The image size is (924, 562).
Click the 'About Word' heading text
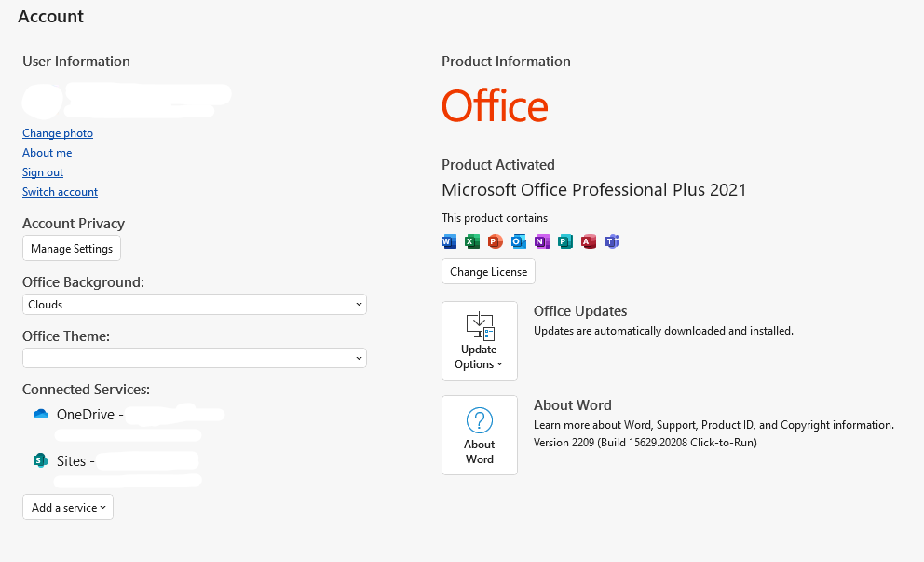[x=573, y=405]
